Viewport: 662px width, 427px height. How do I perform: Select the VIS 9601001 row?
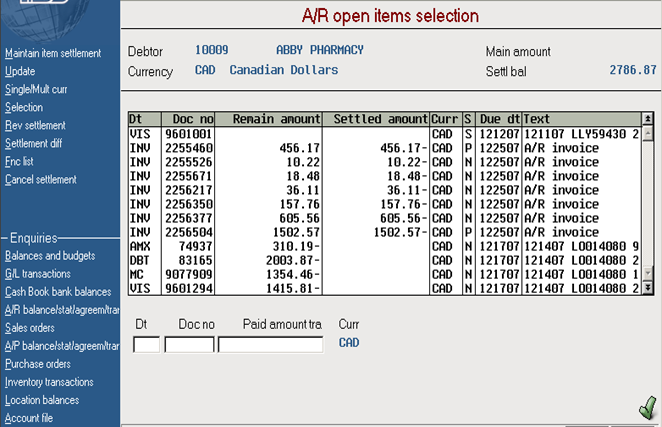point(385,134)
